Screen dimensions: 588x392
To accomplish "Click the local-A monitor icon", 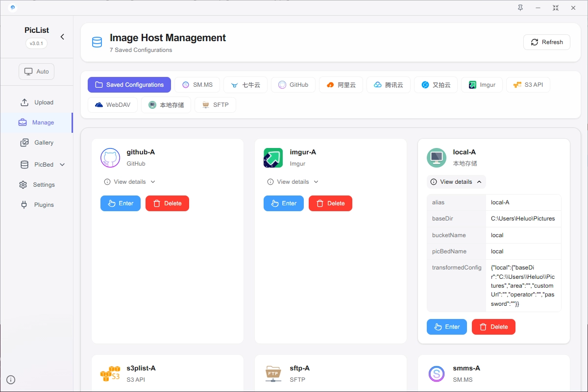I will click(437, 158).
